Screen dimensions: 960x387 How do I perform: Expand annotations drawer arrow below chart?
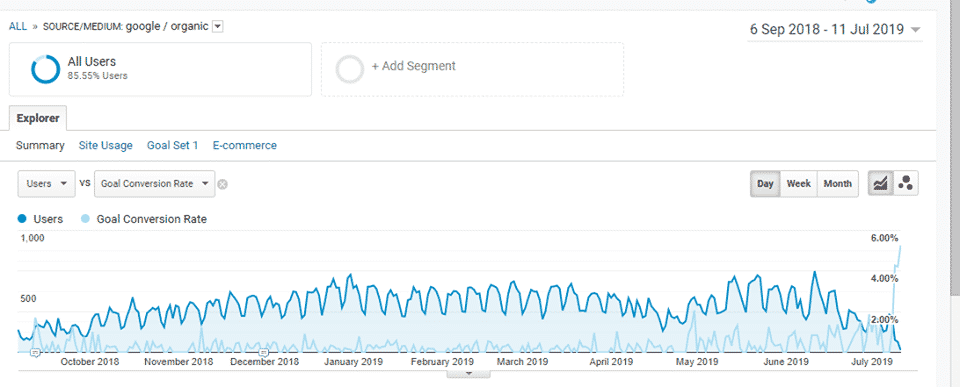(x=469, y=373)
